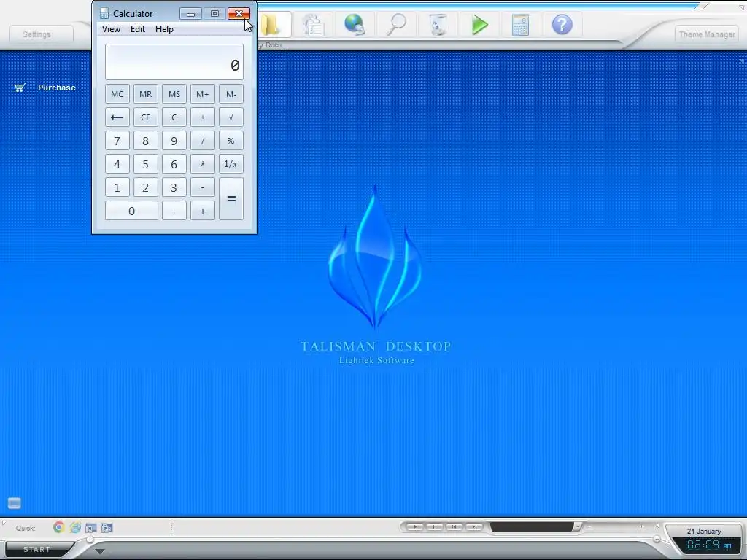Launch the network globe icon
The width and height of the screenshot is (747, 560).
355,24
